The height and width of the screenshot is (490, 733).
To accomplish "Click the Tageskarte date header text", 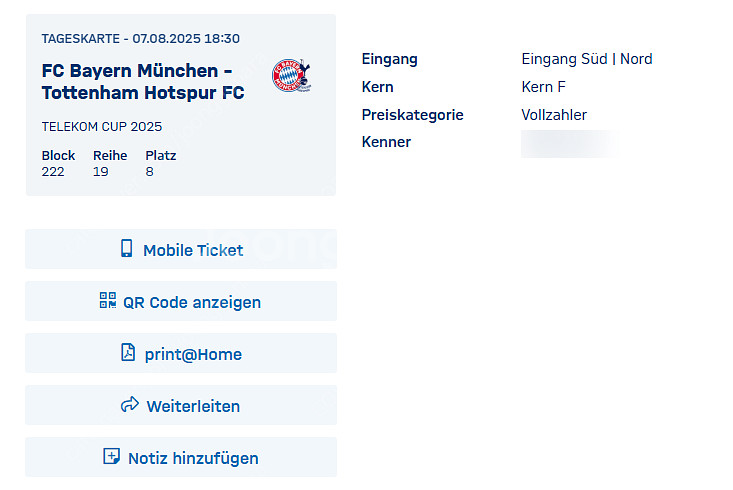I will [141, 38].
